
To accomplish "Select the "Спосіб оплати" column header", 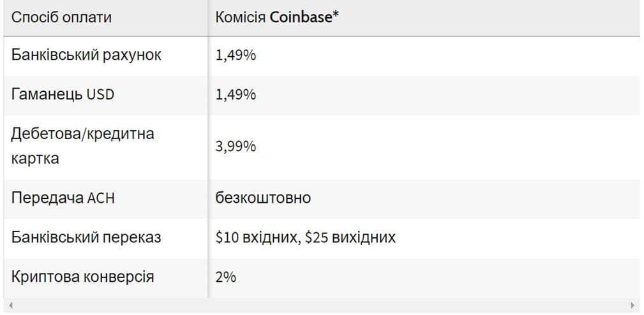I will 61,17.
